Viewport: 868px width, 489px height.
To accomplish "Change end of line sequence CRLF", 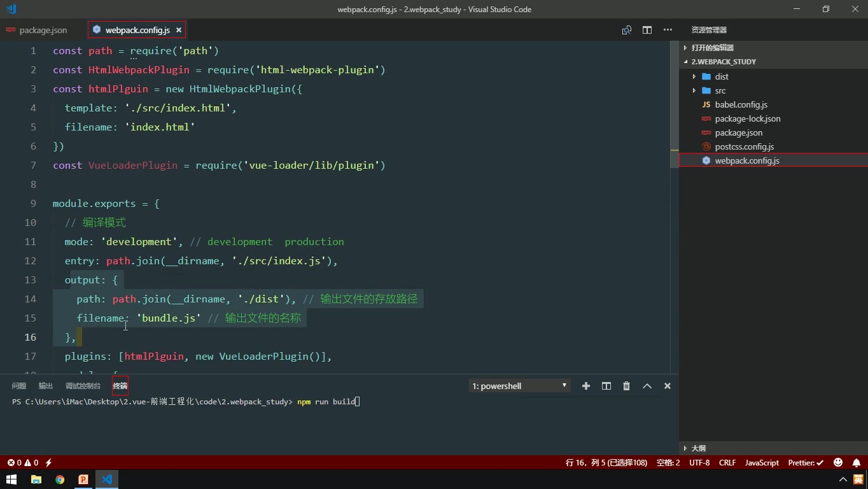I will click(727, 463).
